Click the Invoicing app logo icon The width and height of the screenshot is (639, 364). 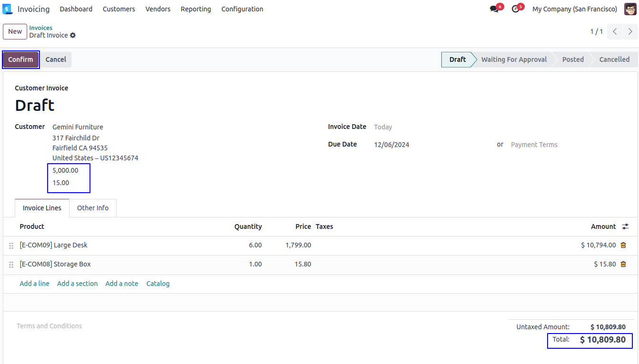point(8,9)
